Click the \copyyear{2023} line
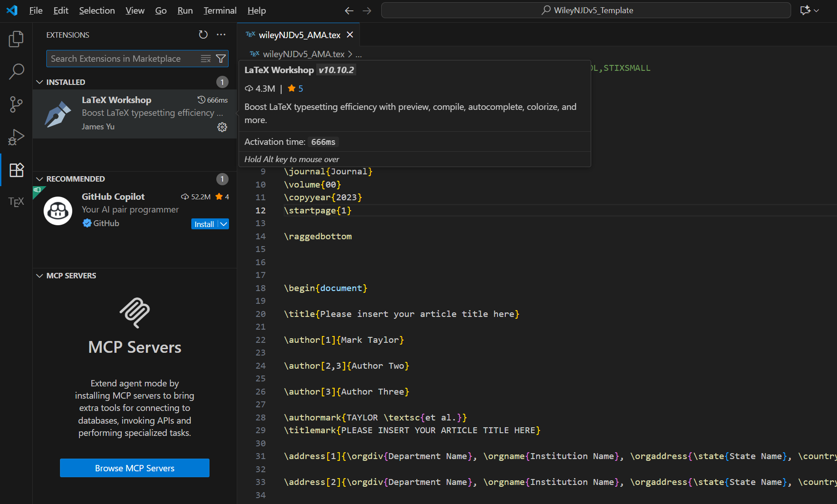Screen dimensions: 837x504 (x=323, y=198)
